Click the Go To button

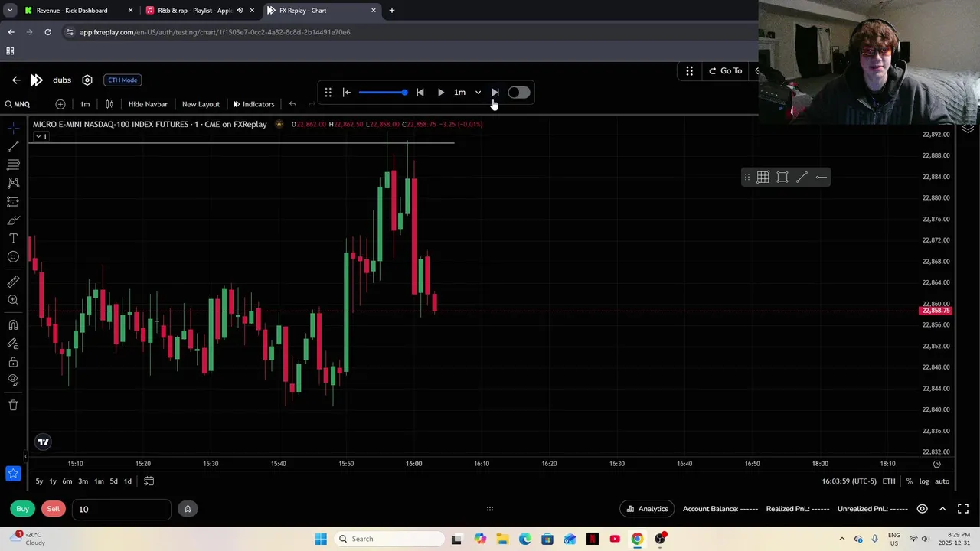[x=725, y=71]
